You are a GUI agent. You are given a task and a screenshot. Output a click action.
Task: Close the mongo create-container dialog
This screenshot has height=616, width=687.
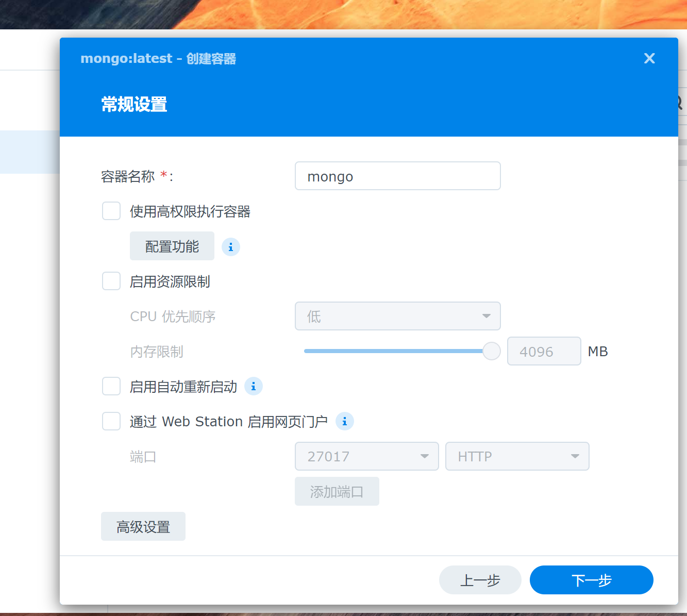(x=649, y=58)
